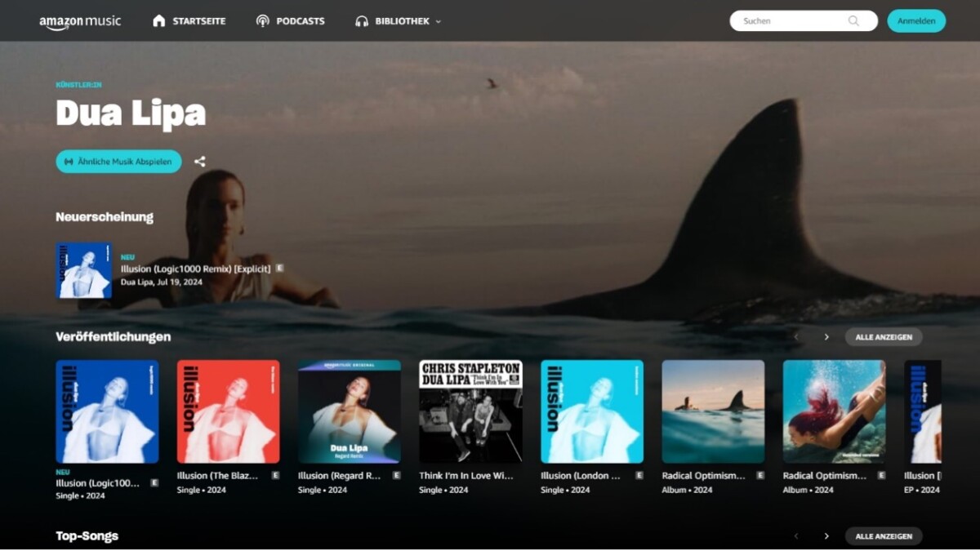Select the Illusion Logic1000 Remix cover art

[107, 411]
